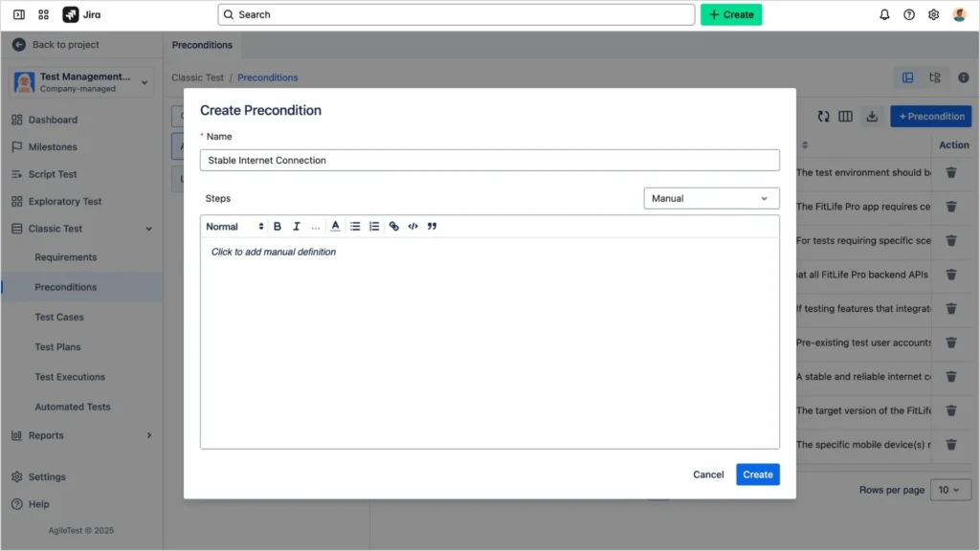Image resolution: width=980 pixels, height=551 pixels.
Task: Apply italic formatting in the steps editor
Action: 297,226
